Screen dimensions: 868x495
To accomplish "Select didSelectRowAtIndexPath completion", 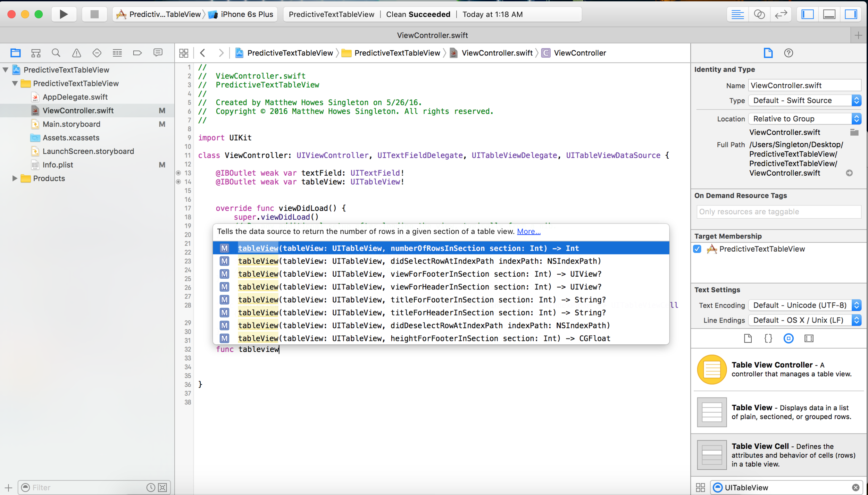I will pos(441,261).
